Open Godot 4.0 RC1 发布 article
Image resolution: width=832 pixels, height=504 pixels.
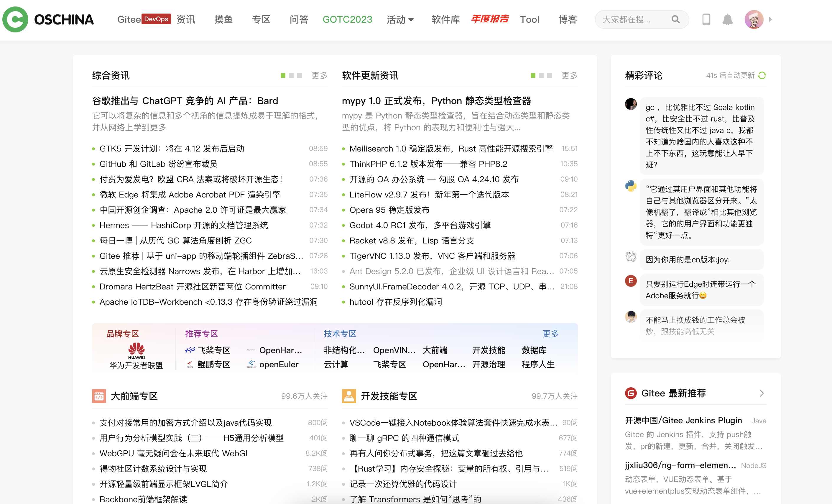pyautogui.click(x=420, y=225)
